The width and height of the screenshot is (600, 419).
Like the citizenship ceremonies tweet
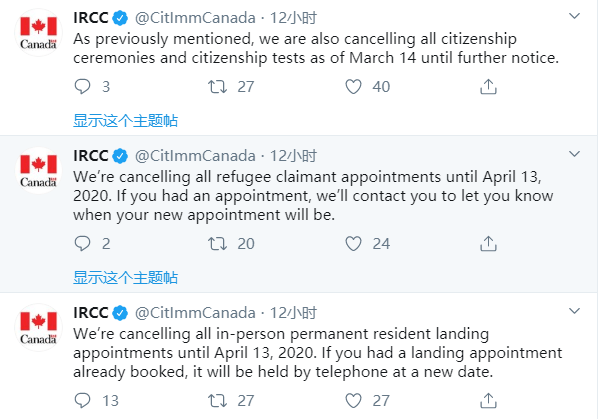[x=352, y=87]
